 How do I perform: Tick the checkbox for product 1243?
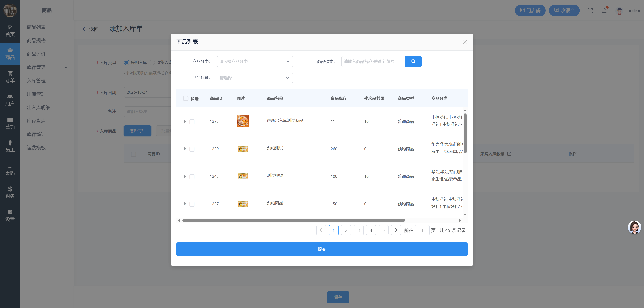pos(192,177)
